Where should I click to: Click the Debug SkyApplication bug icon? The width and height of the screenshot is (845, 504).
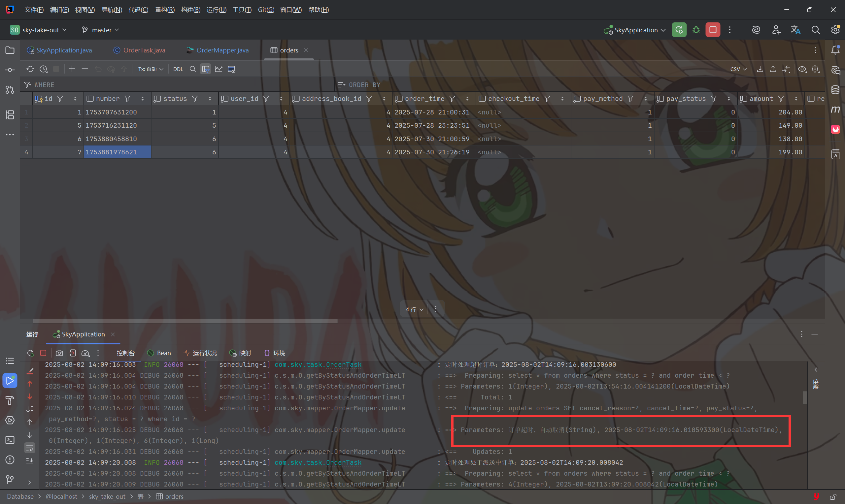696,30
